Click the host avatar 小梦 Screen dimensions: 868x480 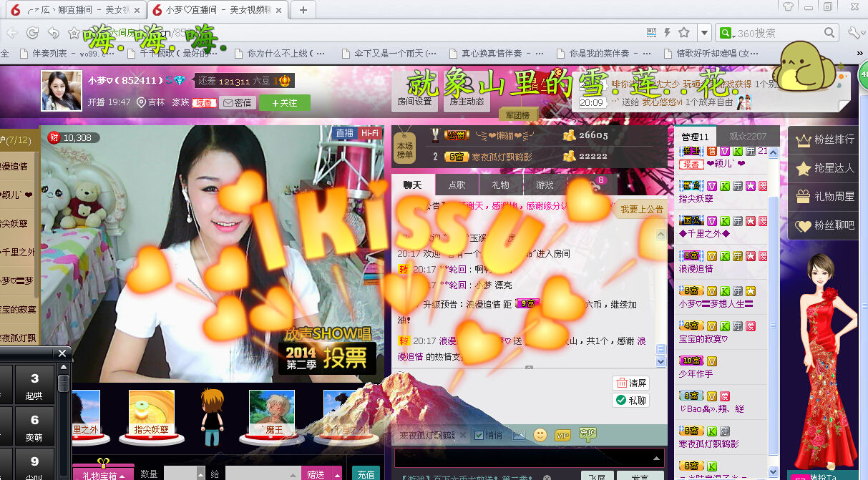point(61,91)
